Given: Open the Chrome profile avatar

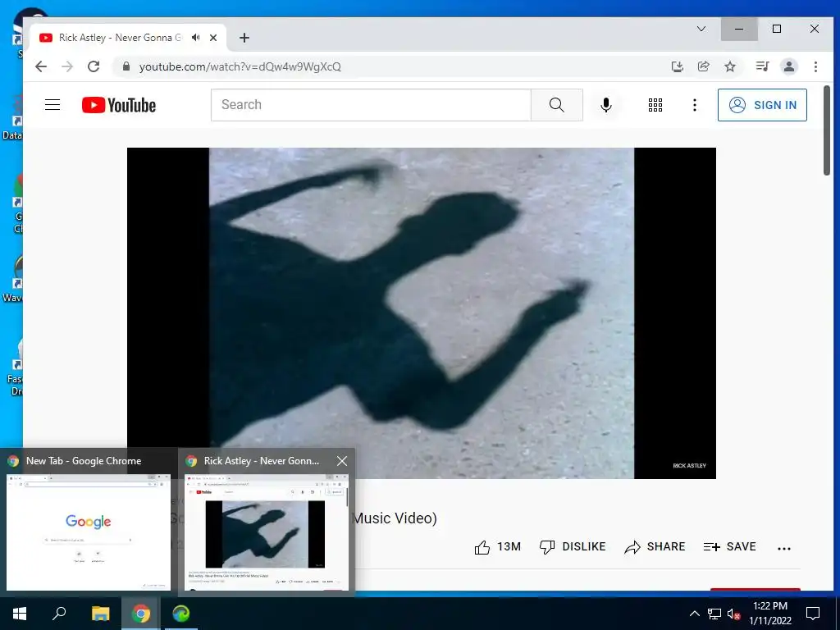Looking at the screenshot, I should (789, 66).
